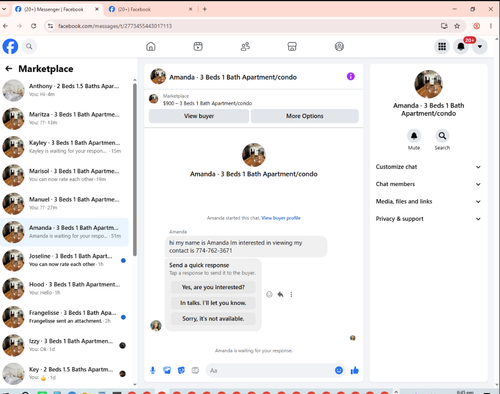Open notifications bell with 20+ badge
The height and width of the screenshot is (394, 500).
(461, 46)
